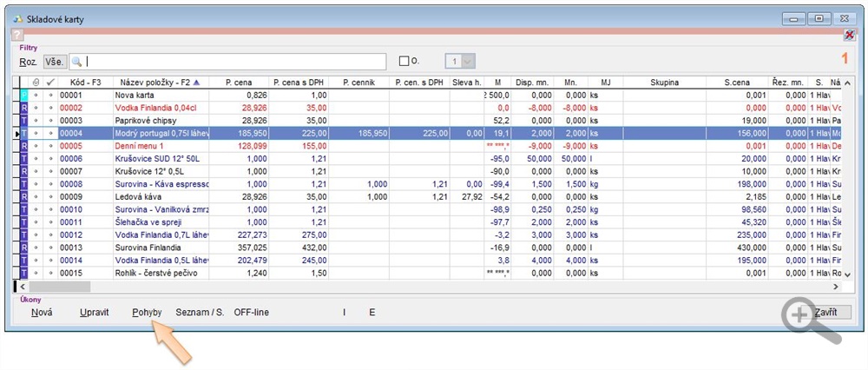The width and height of the screenshot is (868, 370).
Task: Toggle the O. checkbox in filters
Action: tap(404, 62)
